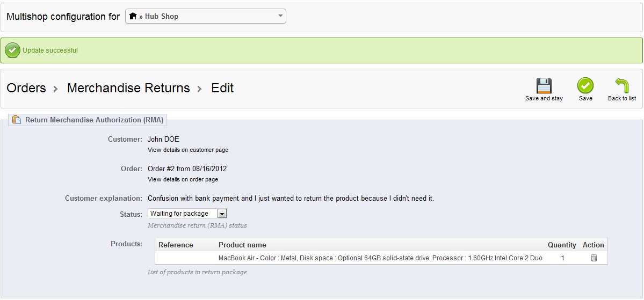This screenshot has width=644, height=300.
Task: Click the Action column header
Action: click(593, 245)
